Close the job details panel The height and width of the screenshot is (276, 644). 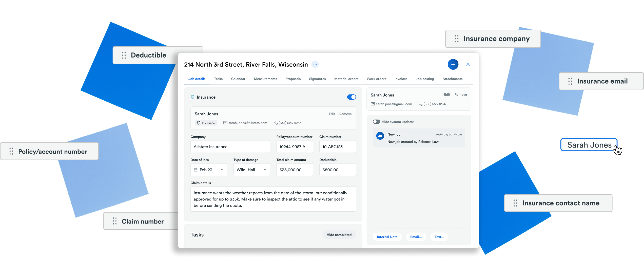click(468, 64)
